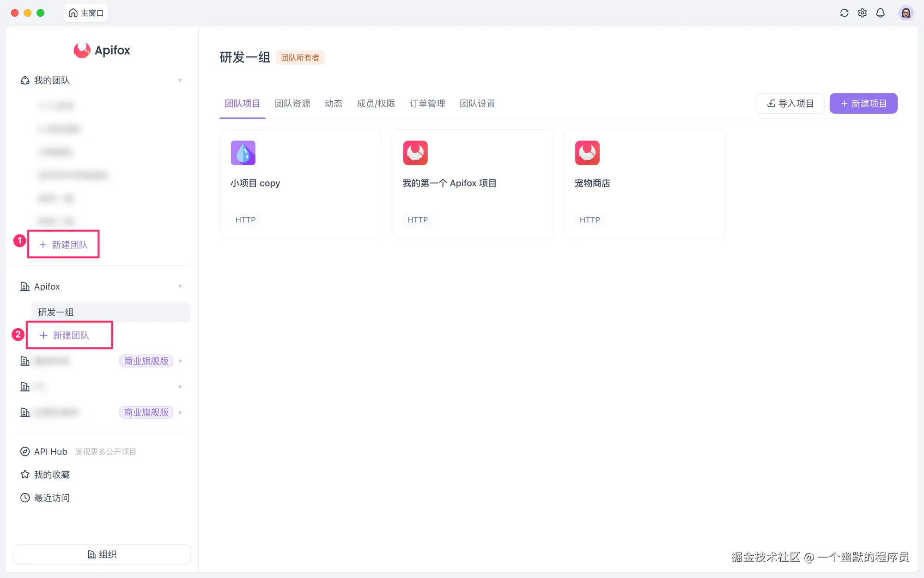Screen dimensions: 924x578
Task: Expand the first 商业旗舰版 organization
Action: 180,361
